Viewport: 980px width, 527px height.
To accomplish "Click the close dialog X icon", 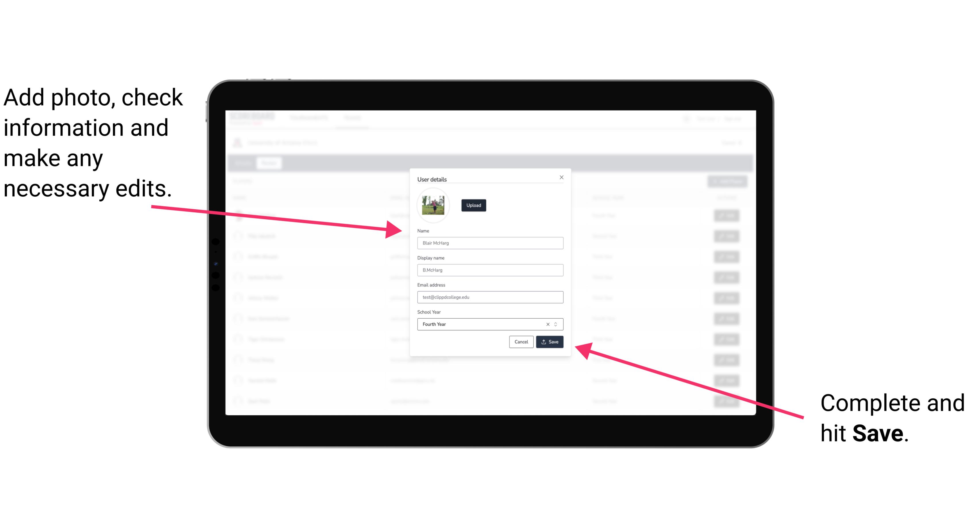I will click(562, 177).
